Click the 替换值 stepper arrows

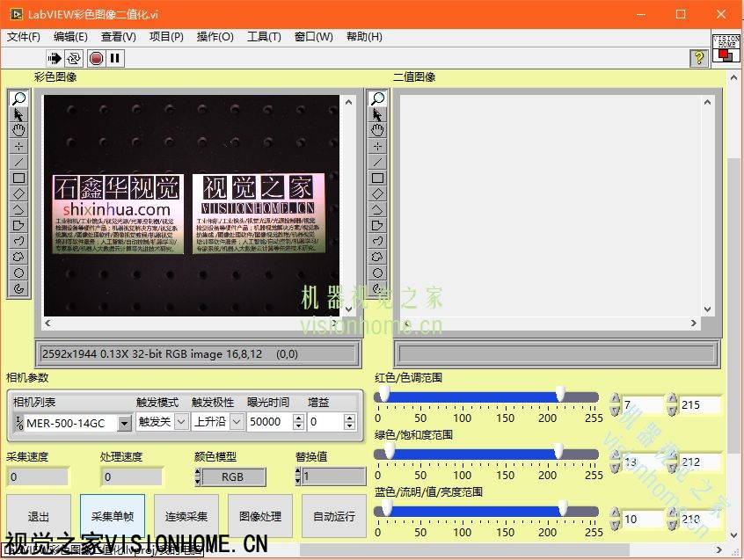point(298,476)
